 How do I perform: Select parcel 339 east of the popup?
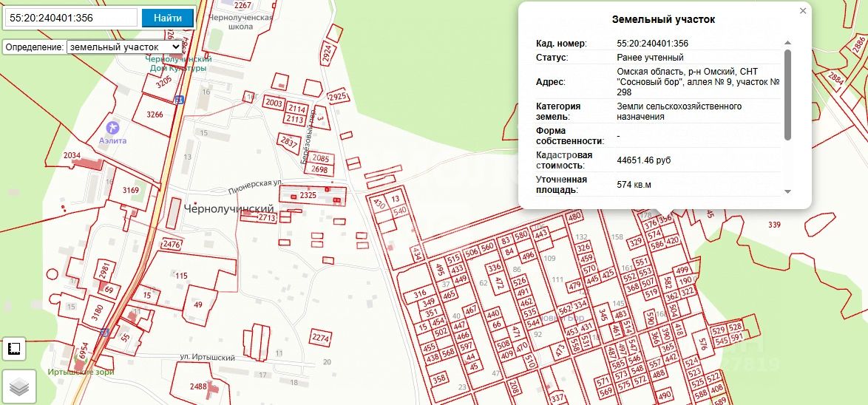pos(774,224)
